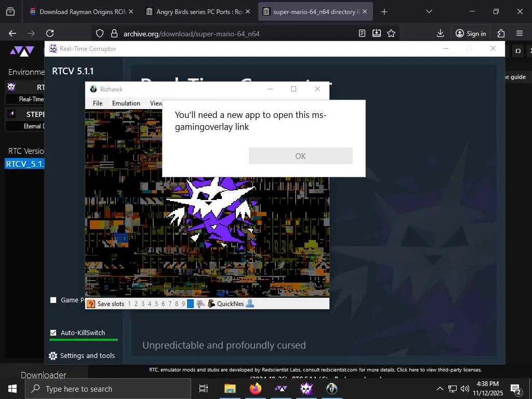Expand the list all tabs chevron
The height and width of the screenshot is (399, 532).
pyautogui.click(x=429, y=11)
